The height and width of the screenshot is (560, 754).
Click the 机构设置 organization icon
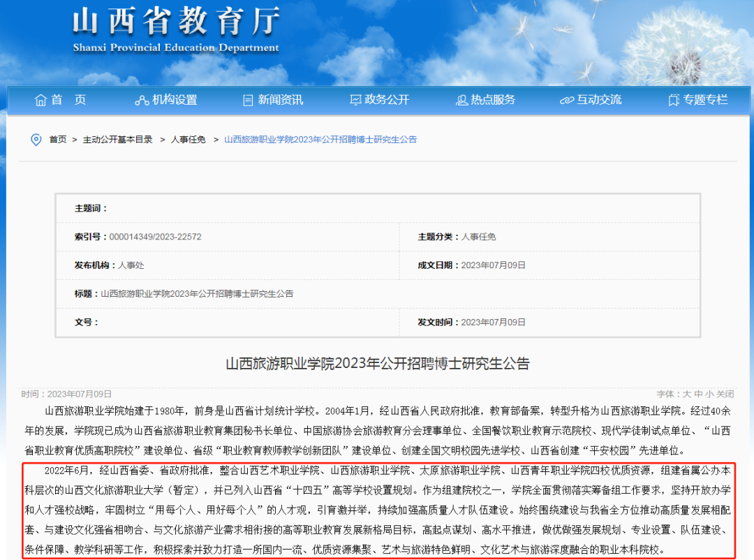pos(142,100)
